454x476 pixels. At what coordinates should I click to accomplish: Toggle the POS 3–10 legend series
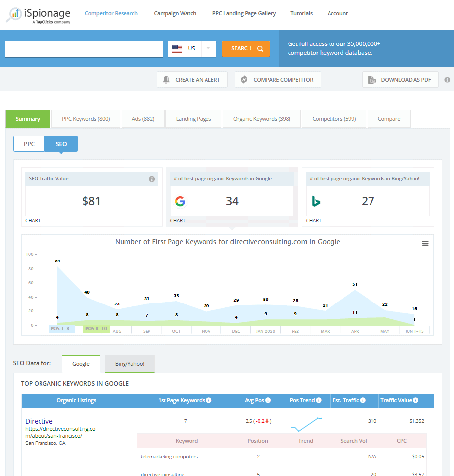[96, 329]
